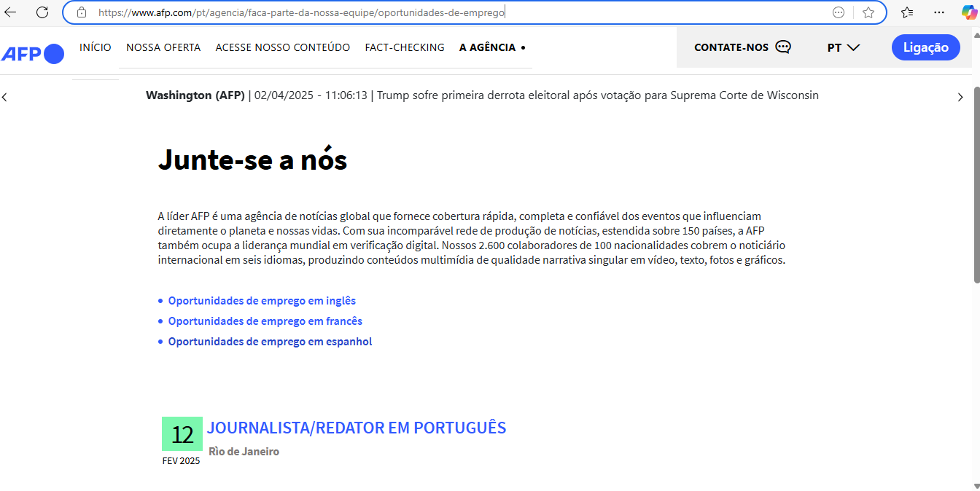Show next news ticker headline
This screenshot has width=980, height=491.
coord(960,97)
